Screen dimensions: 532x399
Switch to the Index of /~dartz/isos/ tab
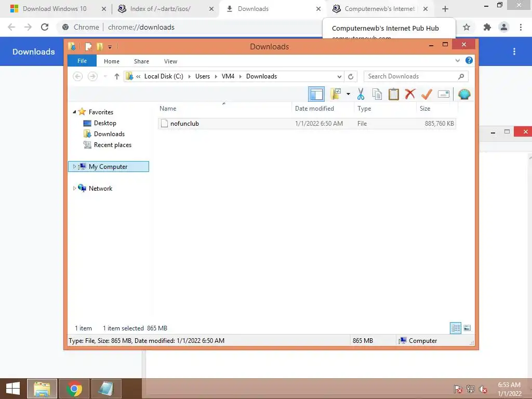click(160, 9)
